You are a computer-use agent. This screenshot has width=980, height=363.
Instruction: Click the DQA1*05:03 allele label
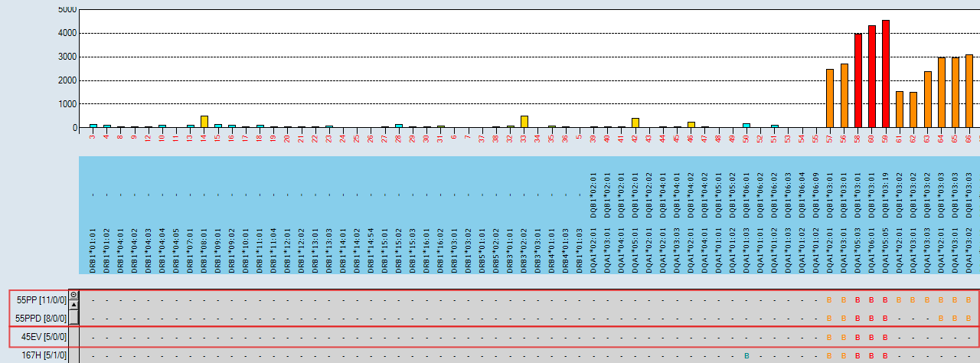[858, 250]
